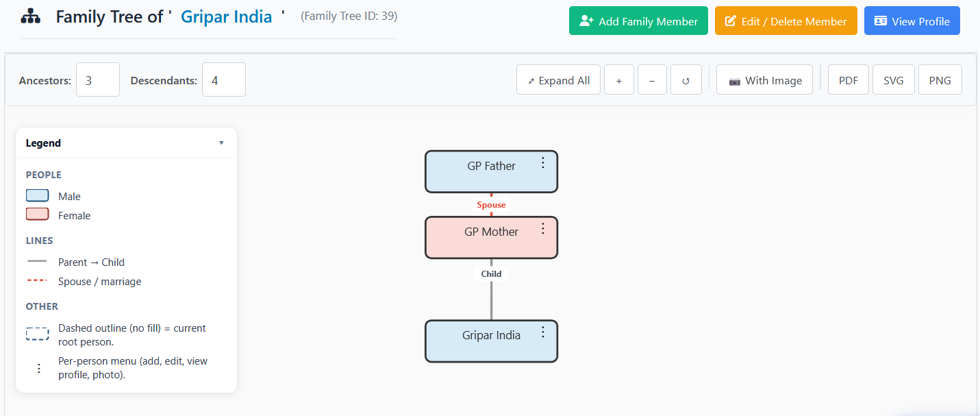The height and width of the screenshot is (416, 980).
Task: Select the GP Father node
Action: pyautogui.click(x=491, y=171)
